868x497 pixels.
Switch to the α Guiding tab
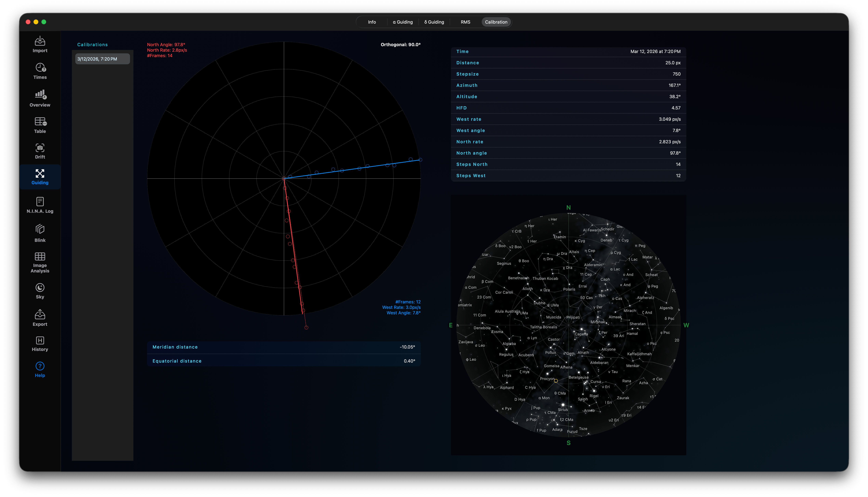(x=403, y=22)
